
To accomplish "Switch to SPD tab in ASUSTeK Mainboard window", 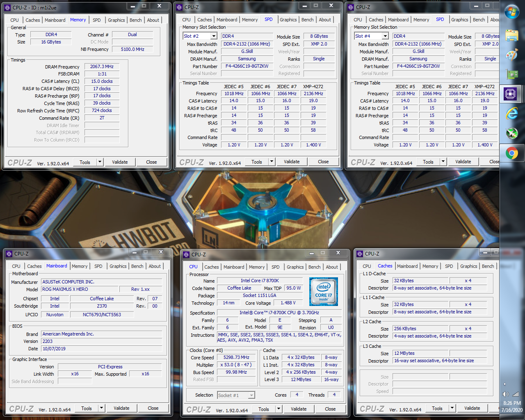I will 98,266.
